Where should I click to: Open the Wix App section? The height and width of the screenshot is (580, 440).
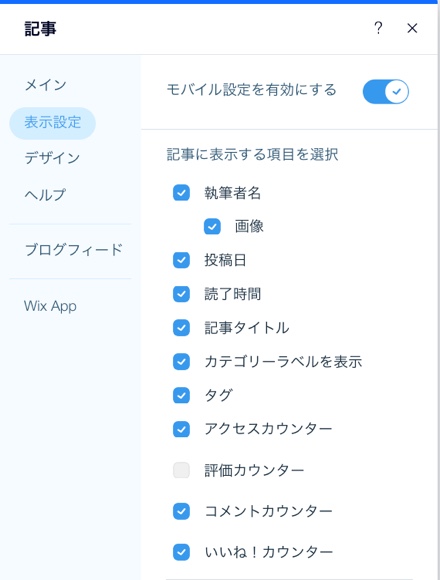click(50, 306)
